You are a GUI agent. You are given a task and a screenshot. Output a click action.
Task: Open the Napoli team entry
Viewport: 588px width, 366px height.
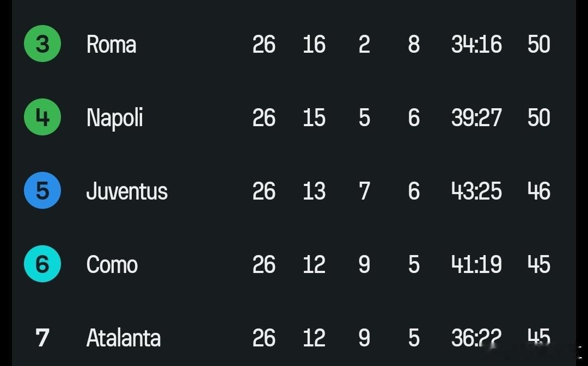[115, 118]
